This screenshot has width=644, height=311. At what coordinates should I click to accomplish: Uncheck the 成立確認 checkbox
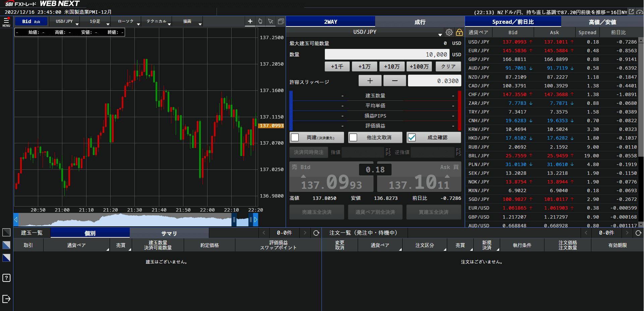(412, 138)
